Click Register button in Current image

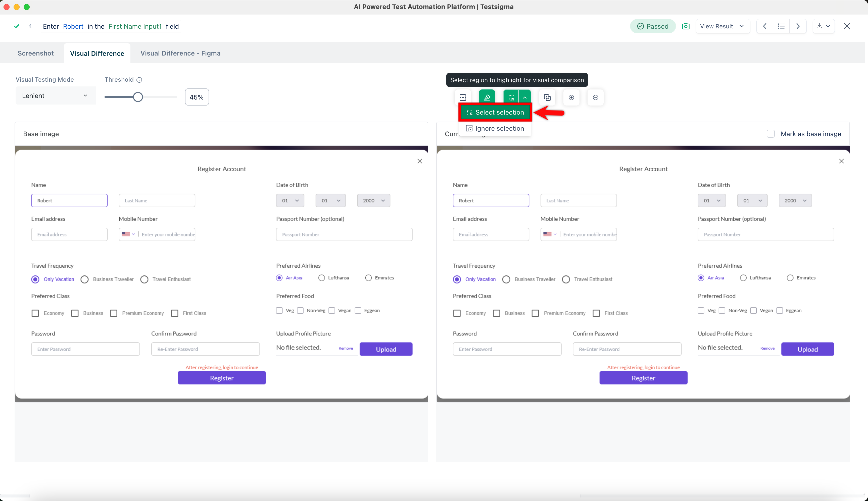click(643, 378)
